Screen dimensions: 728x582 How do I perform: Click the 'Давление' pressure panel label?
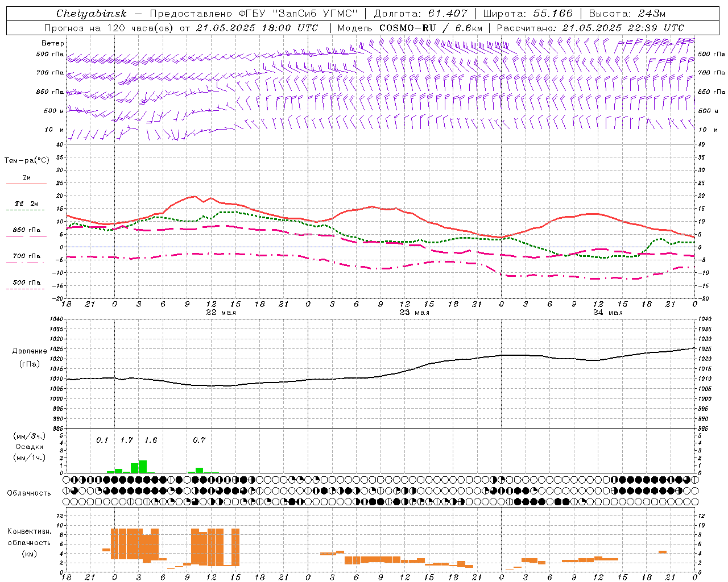pyautogui.click(x=29, y=351)
